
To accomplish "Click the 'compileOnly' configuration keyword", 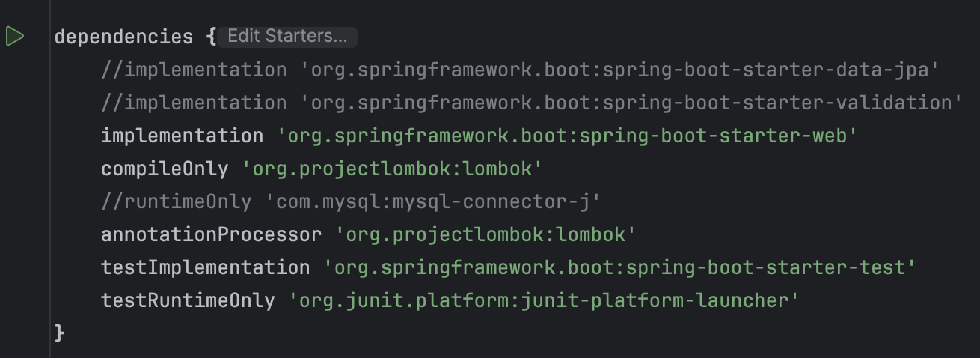I will 165,169.
